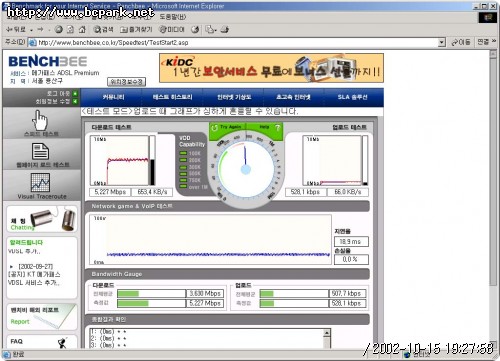Click the Help button above the gauge

pyautogui.click(x=269, y=127)
